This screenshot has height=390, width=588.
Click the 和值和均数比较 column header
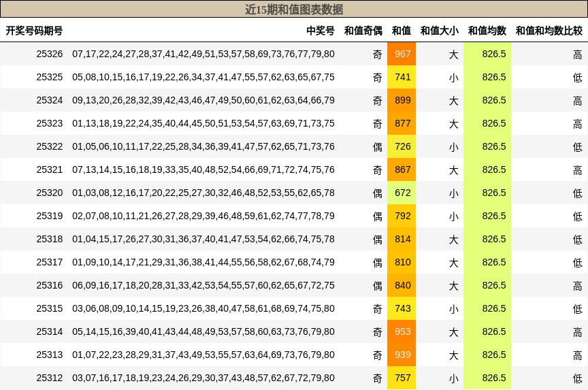pyautogui.click(x=549, y=31)
